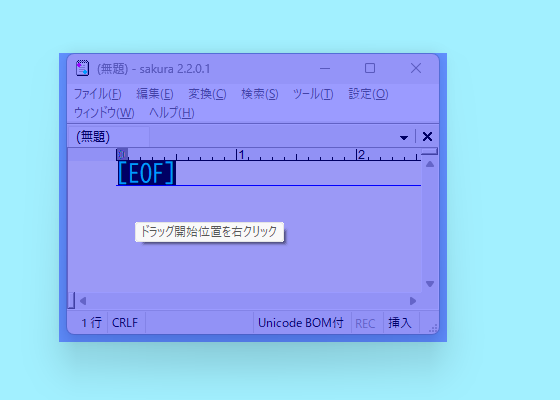The height and width of the screenshot is (400, 560).
Task: Click the vertical scrollbar down arrow
Action: (430, 284)
